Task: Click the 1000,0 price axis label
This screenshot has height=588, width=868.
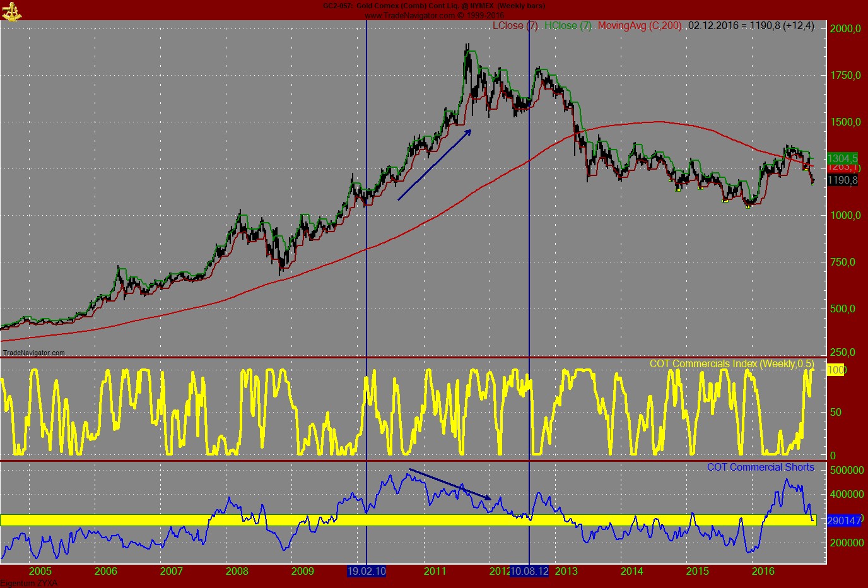Action: coord(845,215)
